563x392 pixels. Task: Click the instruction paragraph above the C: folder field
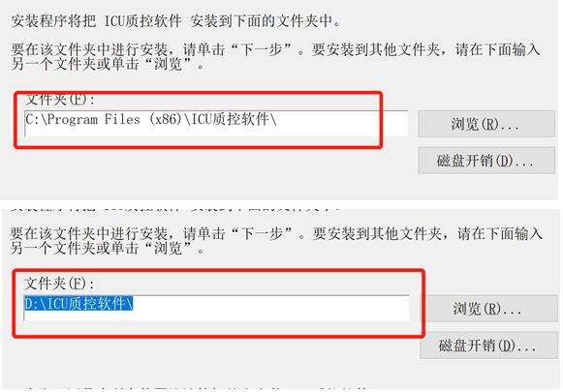pyautogui.click(x=275, y=57)
